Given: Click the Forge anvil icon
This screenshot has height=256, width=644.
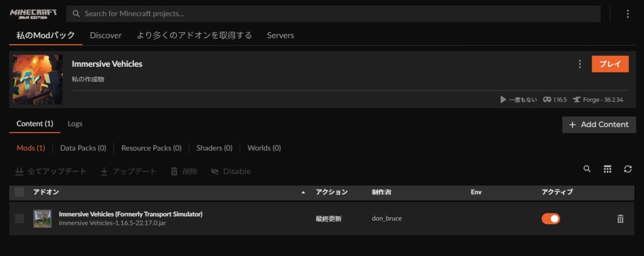Looking at the screenshot, I should point(577,100).
